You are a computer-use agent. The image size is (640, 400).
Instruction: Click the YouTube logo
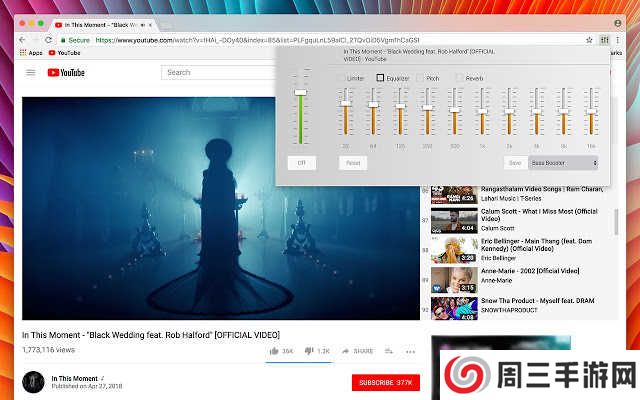[65, 72]
